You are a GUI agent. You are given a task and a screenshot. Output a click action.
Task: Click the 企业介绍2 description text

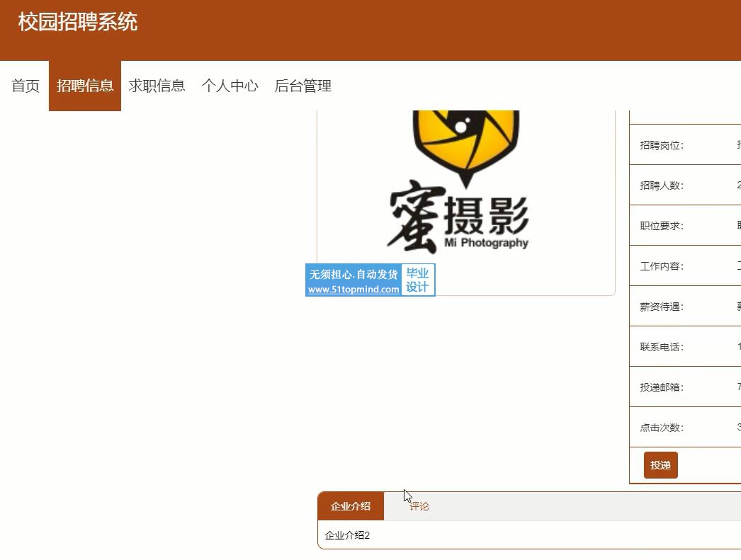(x=347, y=535)
